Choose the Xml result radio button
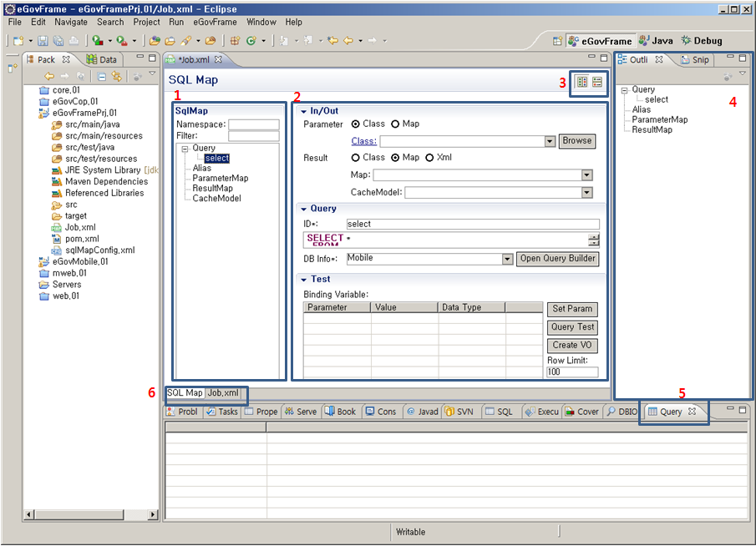756x546 pixels. pos(430,157)
